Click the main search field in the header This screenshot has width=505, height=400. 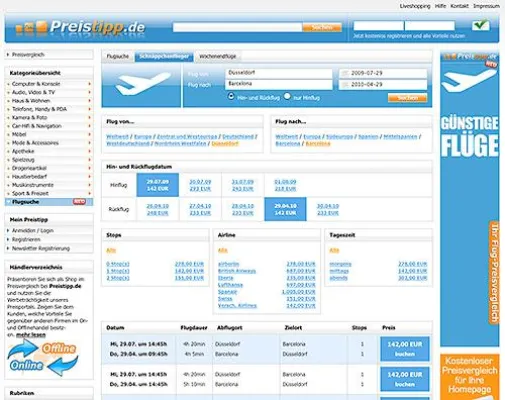pyautogui.click(x=237, y=27)
